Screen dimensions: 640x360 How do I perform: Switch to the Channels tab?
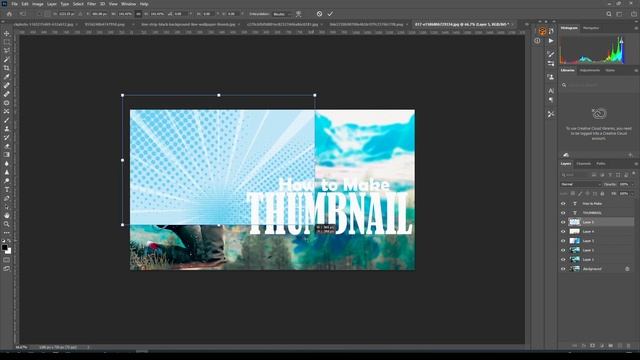[584, 164]
